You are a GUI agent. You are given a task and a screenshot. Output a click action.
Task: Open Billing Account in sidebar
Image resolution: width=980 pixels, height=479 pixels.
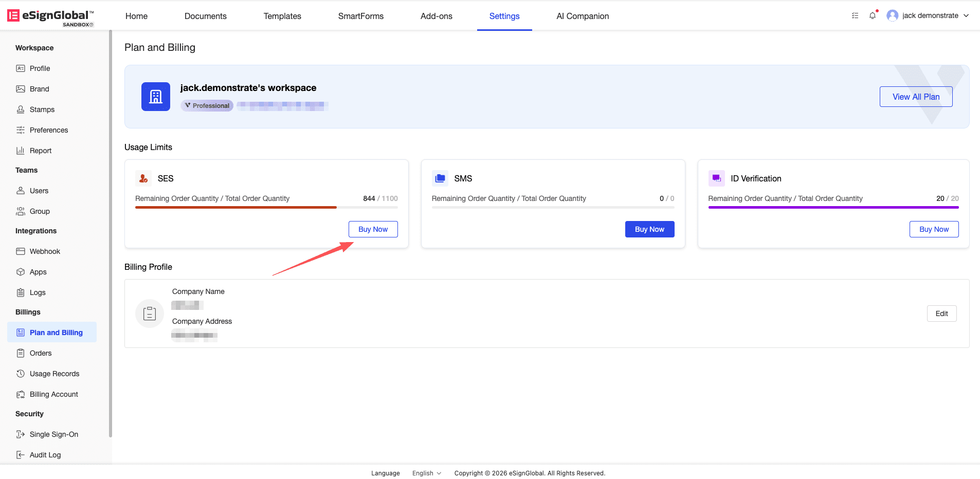coord(52,394)
